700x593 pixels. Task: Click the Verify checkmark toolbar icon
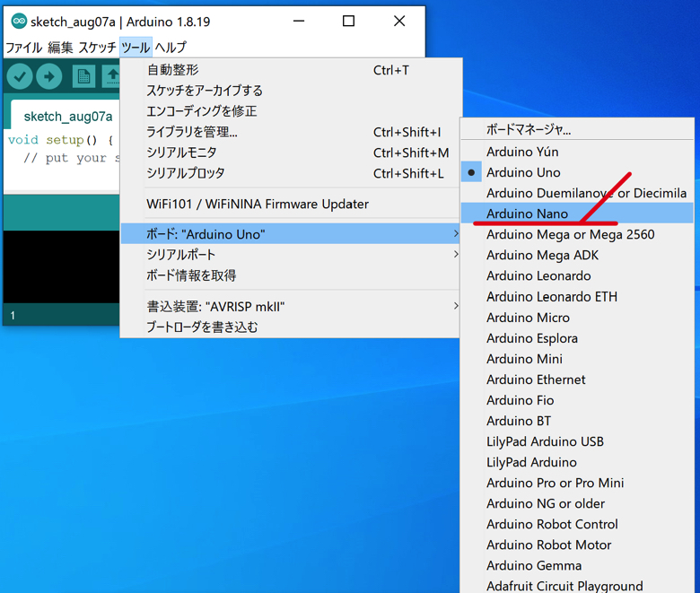coord(19,77)
